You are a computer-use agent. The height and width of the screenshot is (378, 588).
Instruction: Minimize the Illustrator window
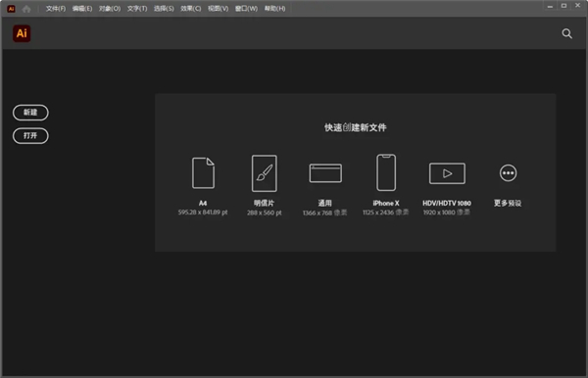(550, 6)
